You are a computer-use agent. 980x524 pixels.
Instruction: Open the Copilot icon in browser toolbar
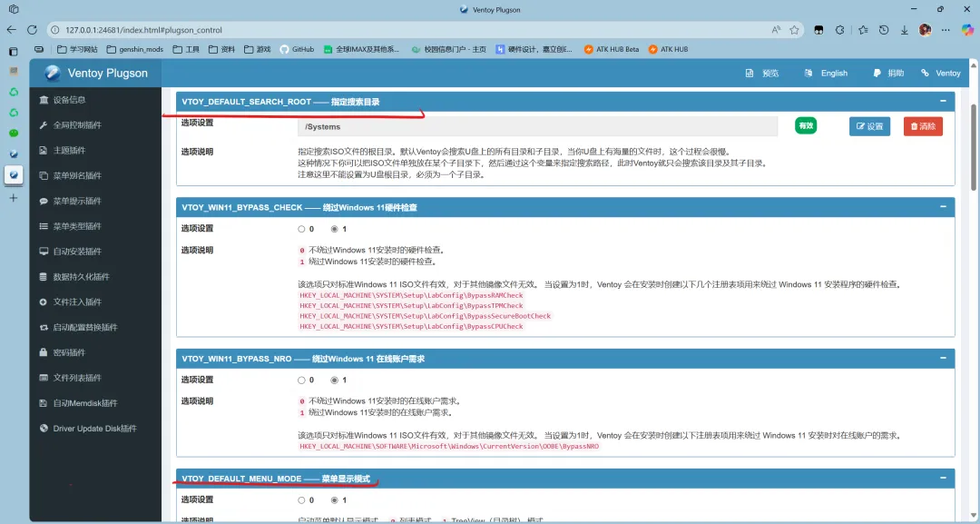[967, 29]
